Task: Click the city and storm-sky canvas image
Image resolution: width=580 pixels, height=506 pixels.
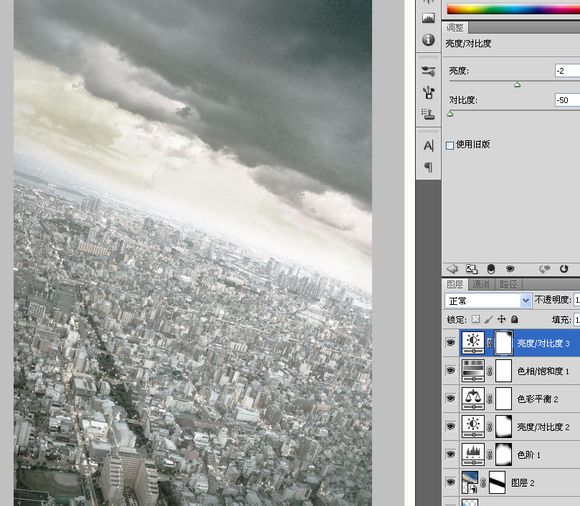Action: click(193, 253)
